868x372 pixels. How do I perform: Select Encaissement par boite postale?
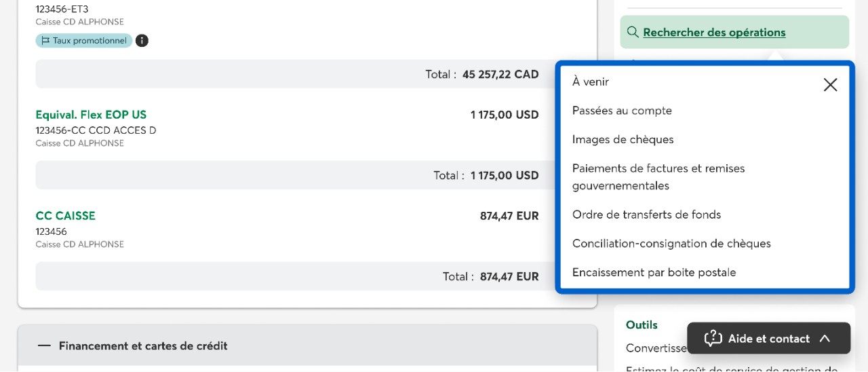click(x=654, y=272)
